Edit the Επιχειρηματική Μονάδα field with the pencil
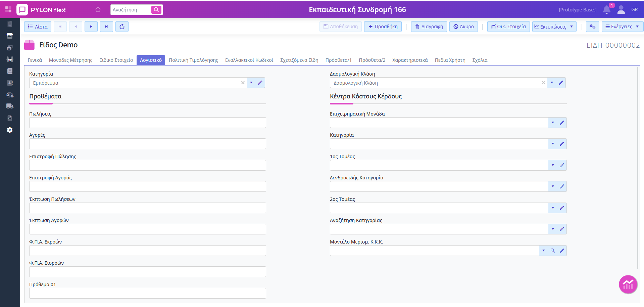This screenshot has height=307, width=644. click(562, 123)
